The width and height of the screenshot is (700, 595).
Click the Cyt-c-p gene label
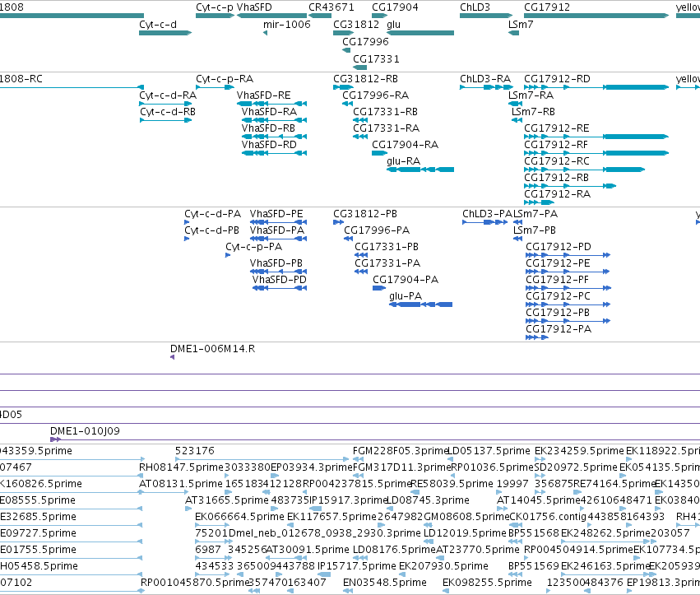click(x=215, y=7)
